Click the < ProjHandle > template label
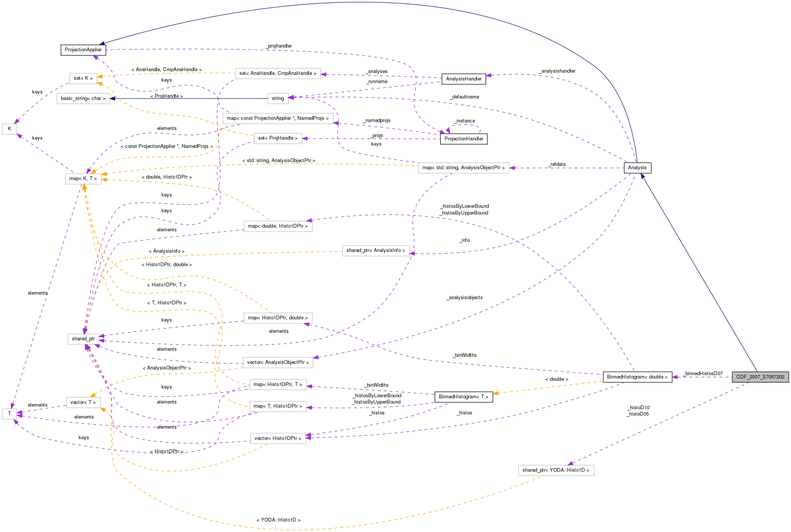This screenshot has height=532, width=791. (x=167, y=96)
